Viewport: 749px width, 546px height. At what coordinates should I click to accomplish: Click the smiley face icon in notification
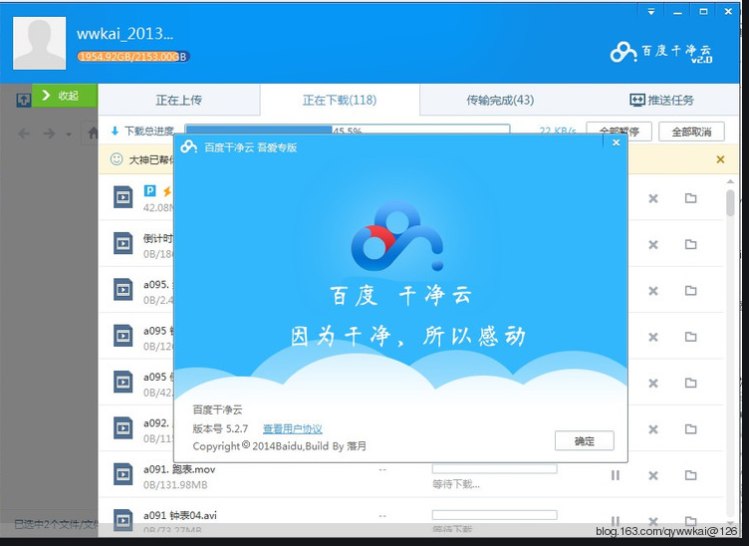click(116, 159)
